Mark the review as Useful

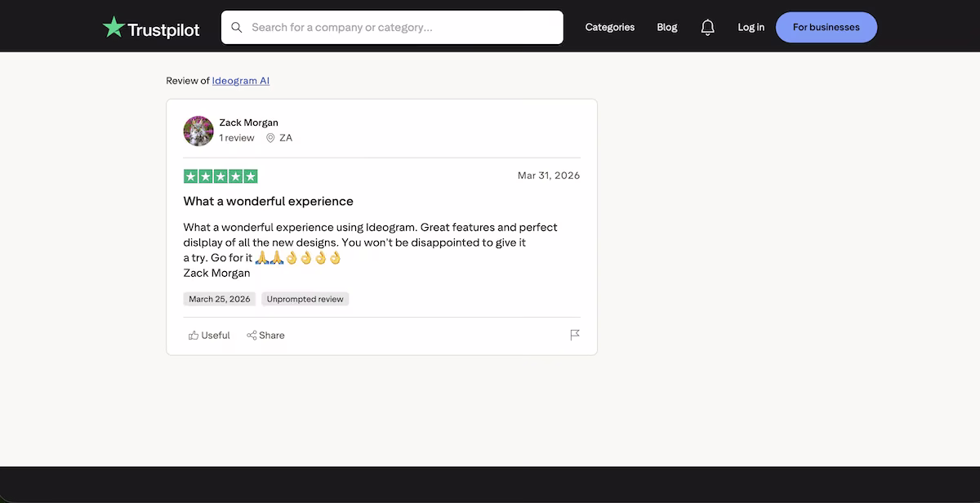[x=209, y=336]
